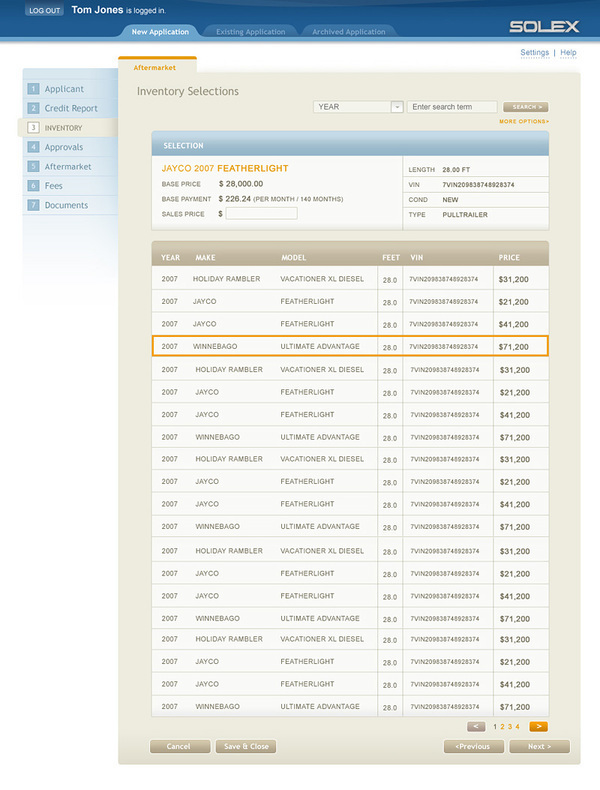
Task: Open the Credit Report step in the sidebar
Action: (x=71, y=108)
